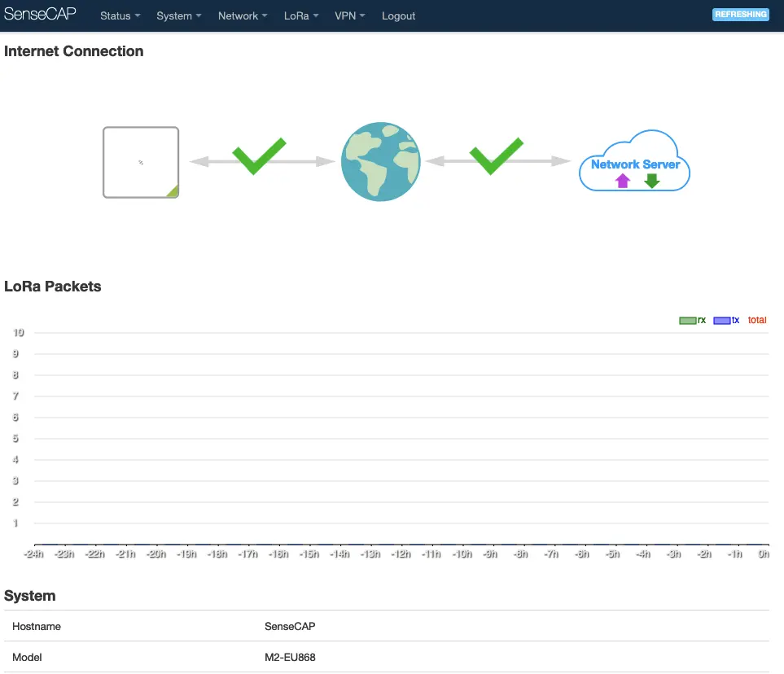The image size is (784, 674).
Task: Toggle the tx legend swatch
Action: pyautogui.click(x=722, y=321)
